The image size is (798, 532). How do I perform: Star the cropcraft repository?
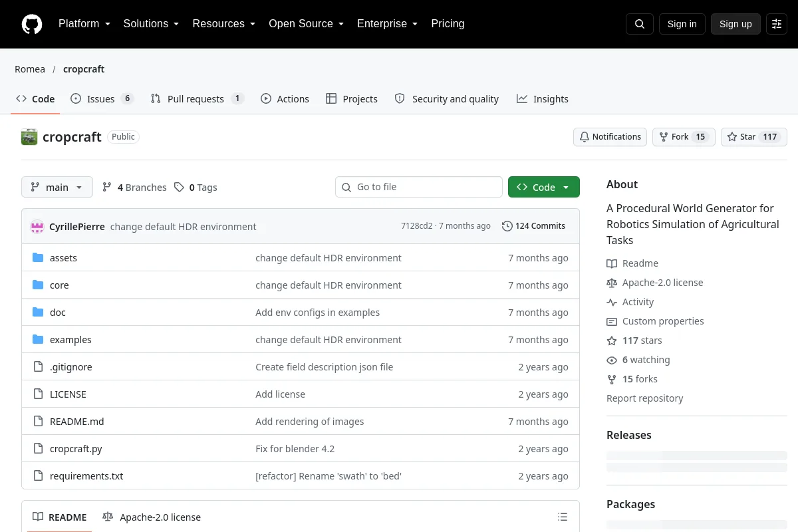click(x=754, y=137)
